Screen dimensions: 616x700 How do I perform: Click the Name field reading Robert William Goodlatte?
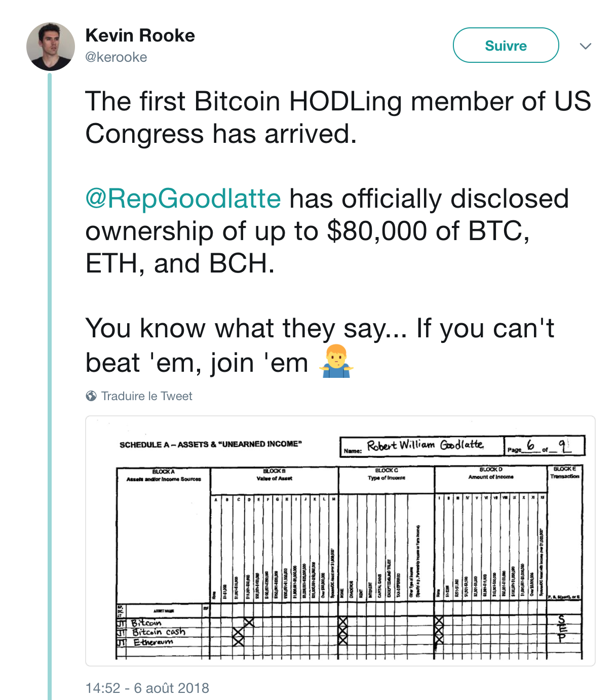(x=422, y=446)
